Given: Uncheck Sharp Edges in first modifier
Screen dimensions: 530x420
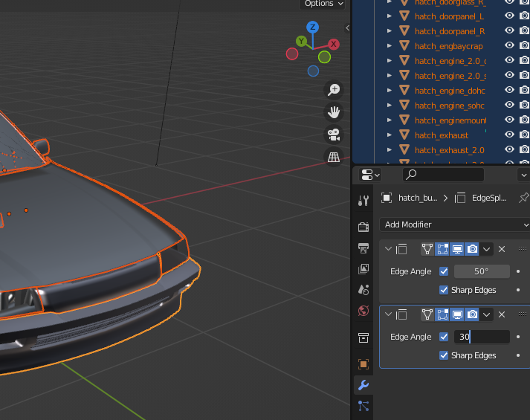Looking at the screenshot, I should (x=444, y=290).
